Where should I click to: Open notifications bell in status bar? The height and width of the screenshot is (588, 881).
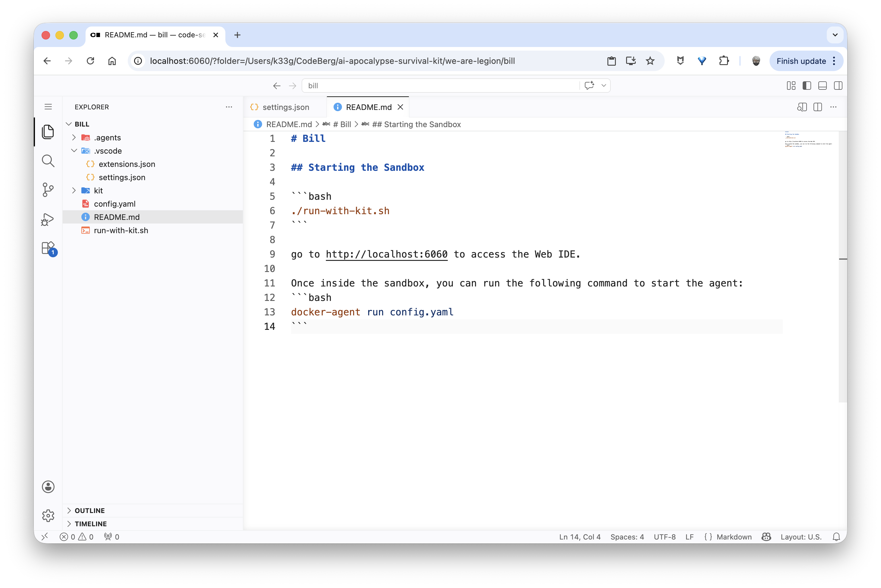[x=836, y=537]
